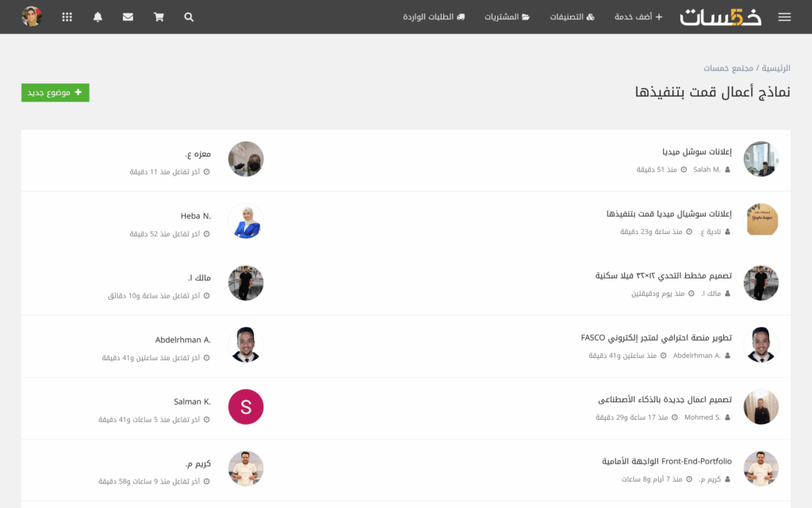The image size is (812, 508).
Task: Open the الطلبات الواردة menu
Action: (433, 17)
